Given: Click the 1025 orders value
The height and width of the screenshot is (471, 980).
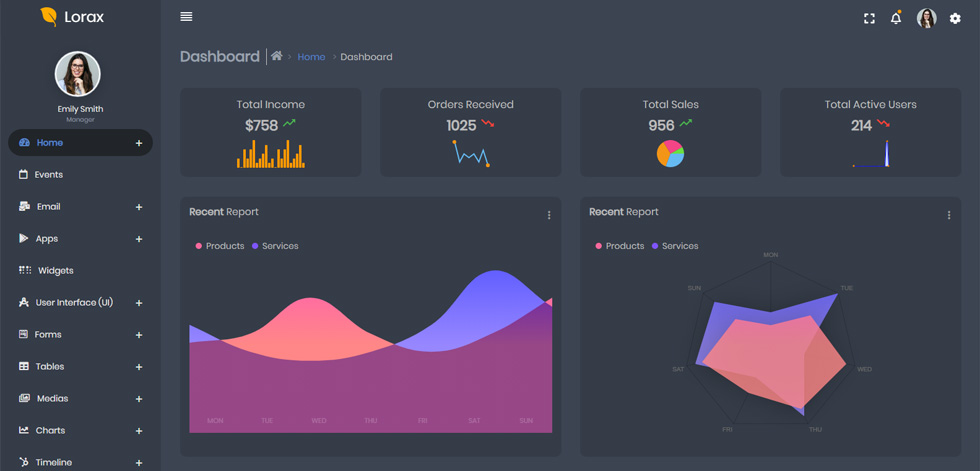Looking at the screenshot, I should [461, 126].
